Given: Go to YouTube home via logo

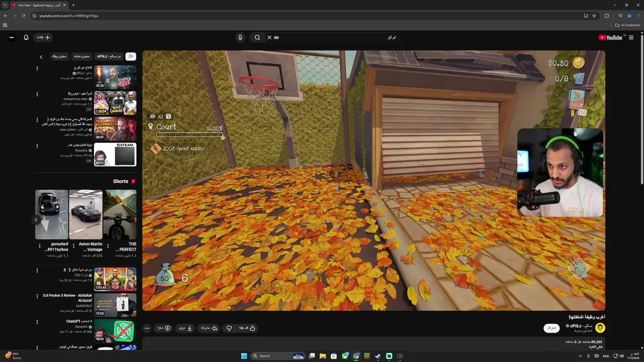Looking at the screenshot, I should [611, 37].
